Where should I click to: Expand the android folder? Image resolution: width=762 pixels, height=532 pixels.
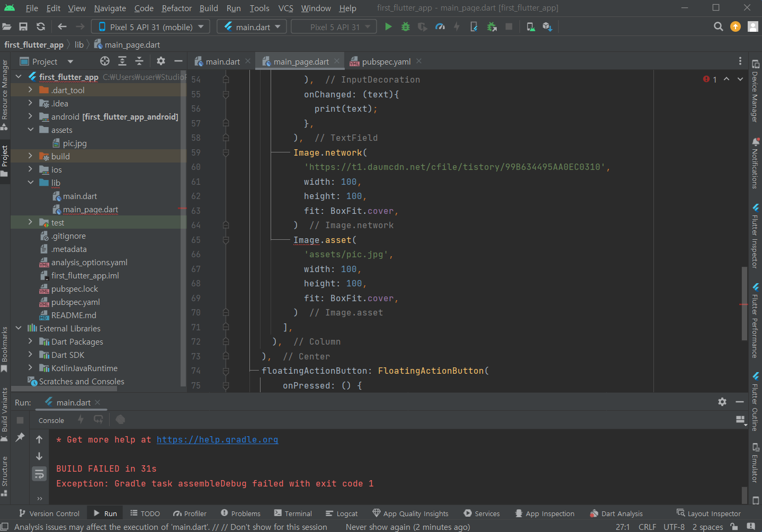pos(30,116)
